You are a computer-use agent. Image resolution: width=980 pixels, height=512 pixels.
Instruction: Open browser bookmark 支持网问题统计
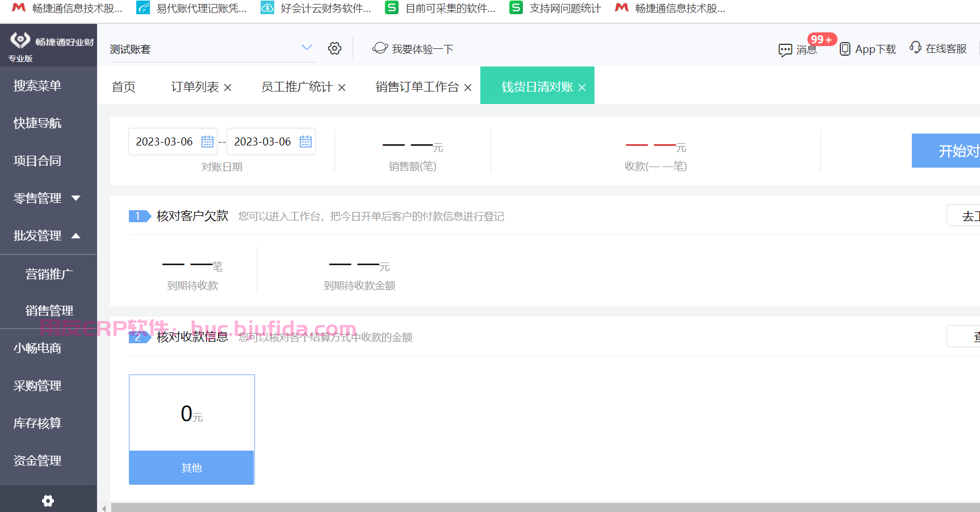click(x=555, y=8)
